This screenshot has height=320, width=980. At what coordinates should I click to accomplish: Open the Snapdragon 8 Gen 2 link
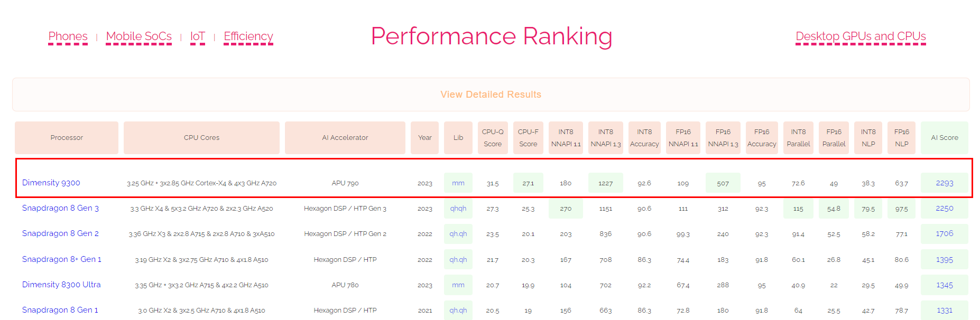coord(60,233)
